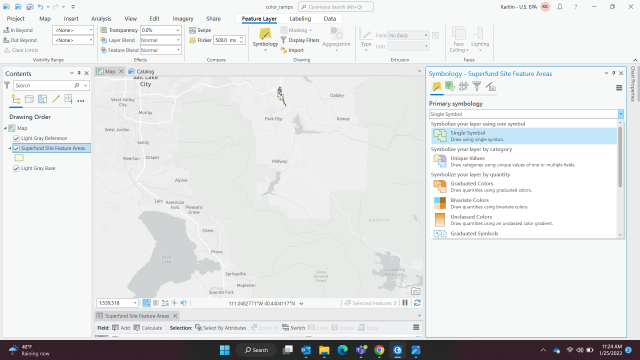The image size is (640, 360).
Task: Open Feature Blend dropdown
Action: click(178, 50)
